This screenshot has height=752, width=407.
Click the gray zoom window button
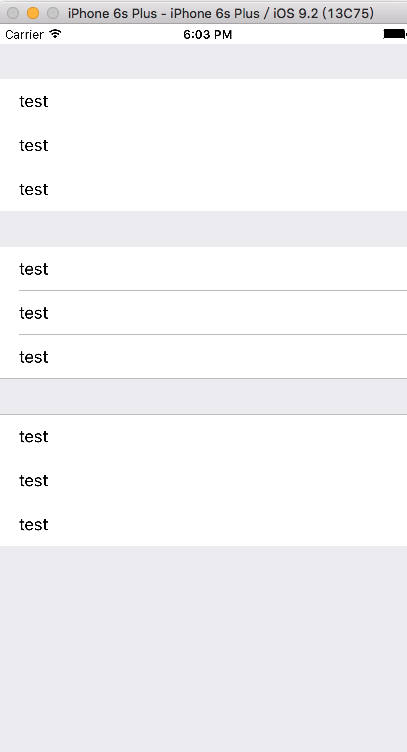[x=53, y=13]
